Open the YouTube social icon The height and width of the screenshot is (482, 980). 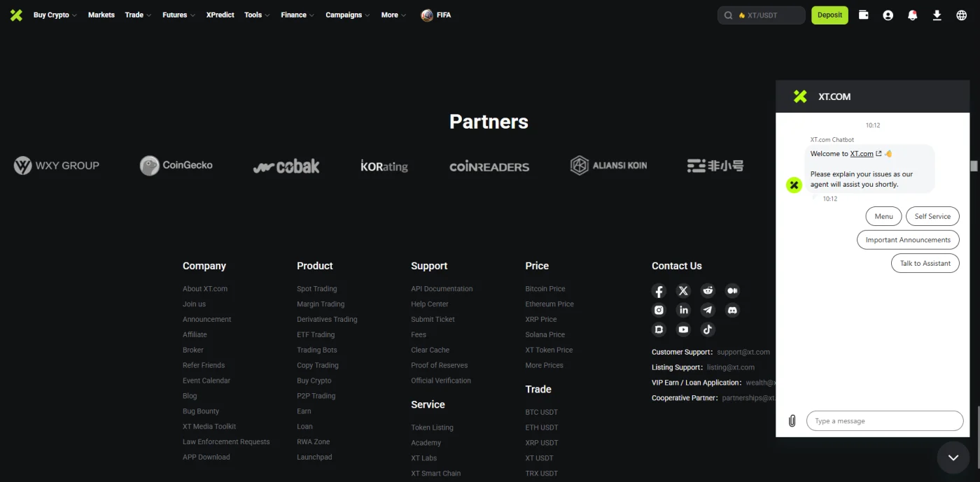point(683,329)
